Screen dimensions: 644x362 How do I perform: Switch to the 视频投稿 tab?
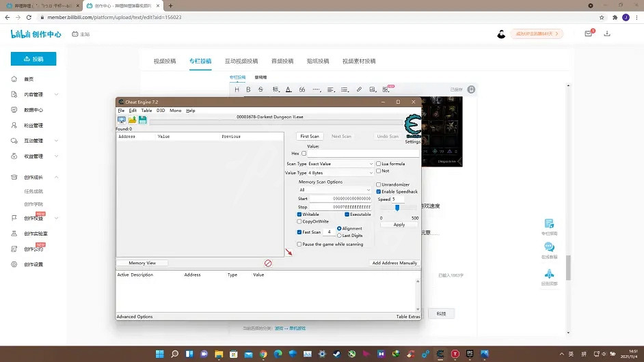(164, 61)
